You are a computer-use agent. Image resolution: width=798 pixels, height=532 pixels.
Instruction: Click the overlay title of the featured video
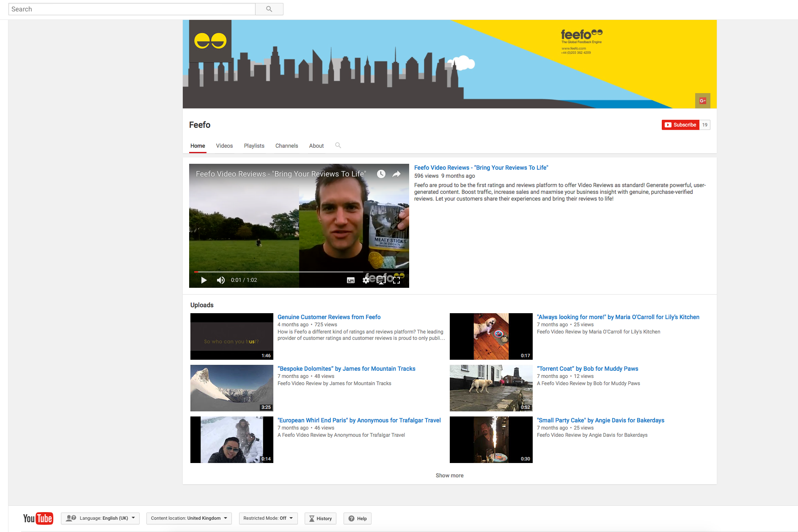(281, 174)
